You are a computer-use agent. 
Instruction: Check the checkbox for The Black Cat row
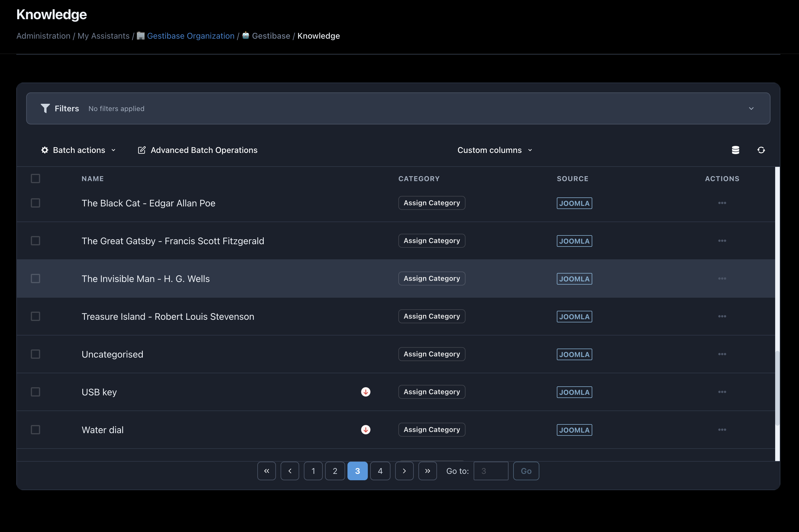pyautogui.click(x=35, y=203)
